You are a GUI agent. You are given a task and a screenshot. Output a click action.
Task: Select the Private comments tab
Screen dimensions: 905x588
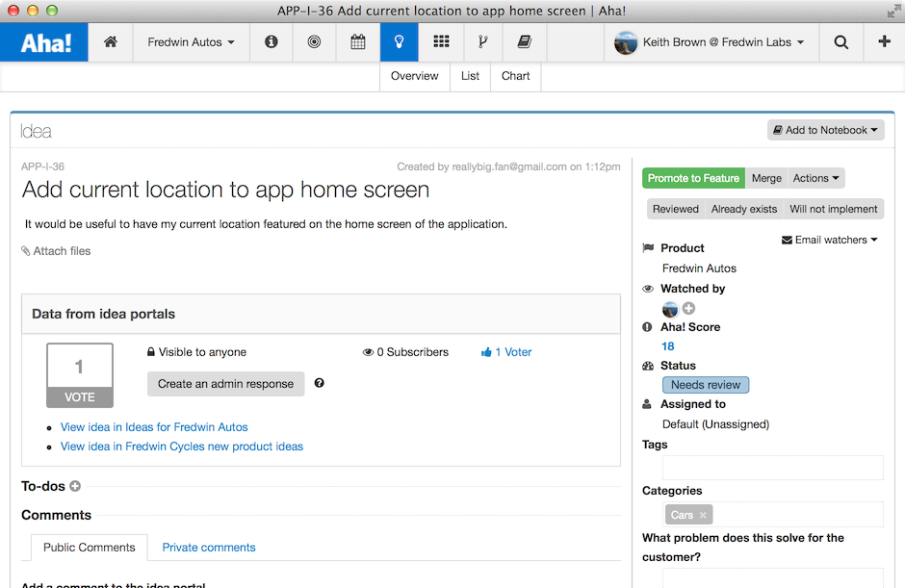tap(209, 548)
